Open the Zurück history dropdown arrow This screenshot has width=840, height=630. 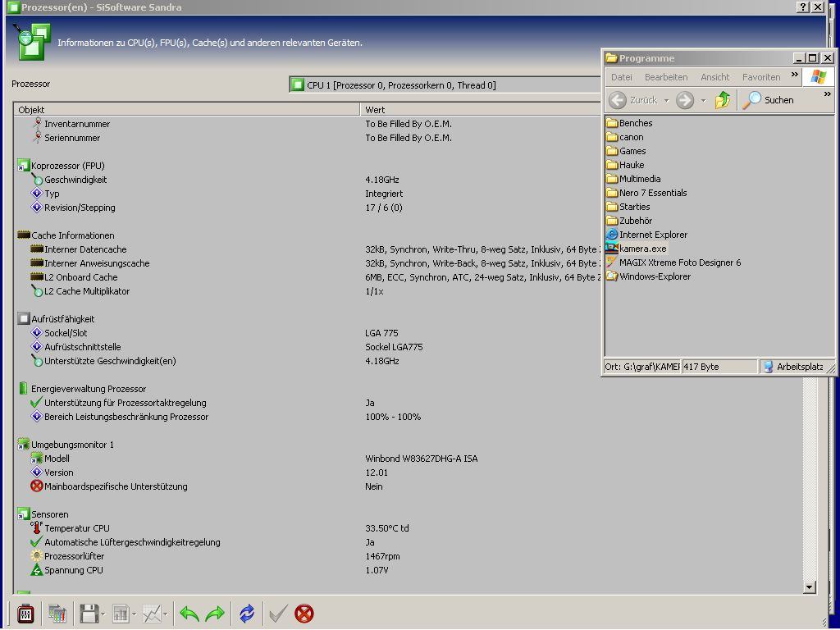tap(666, 100)
